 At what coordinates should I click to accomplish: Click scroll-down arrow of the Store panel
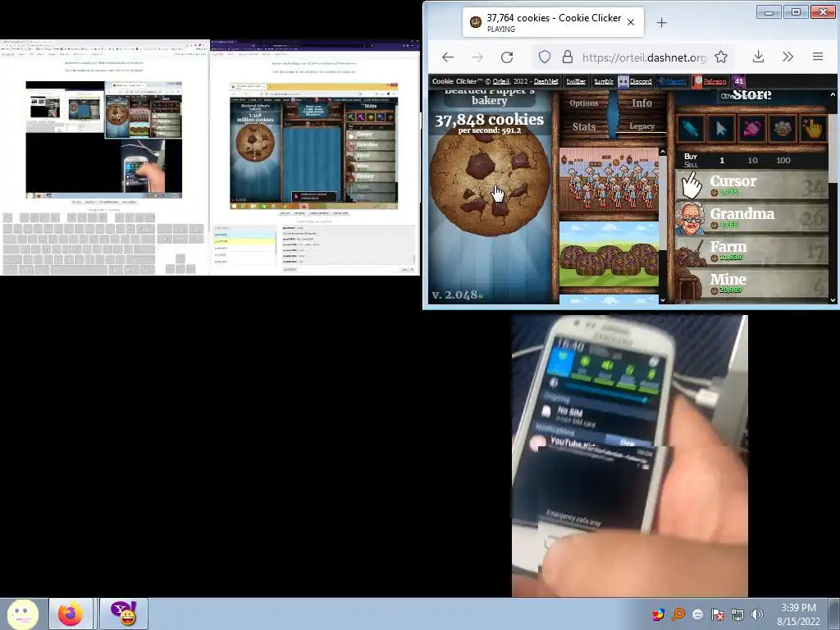tap(833, 300)
